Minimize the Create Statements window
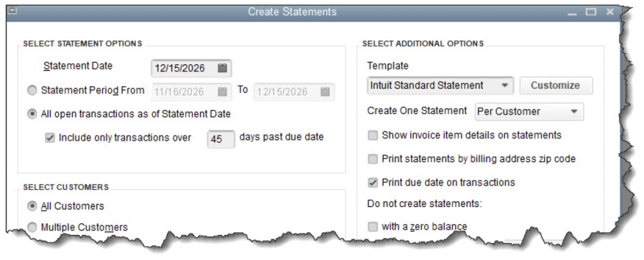This screenshot has width=644, height=260. (571, 13)
